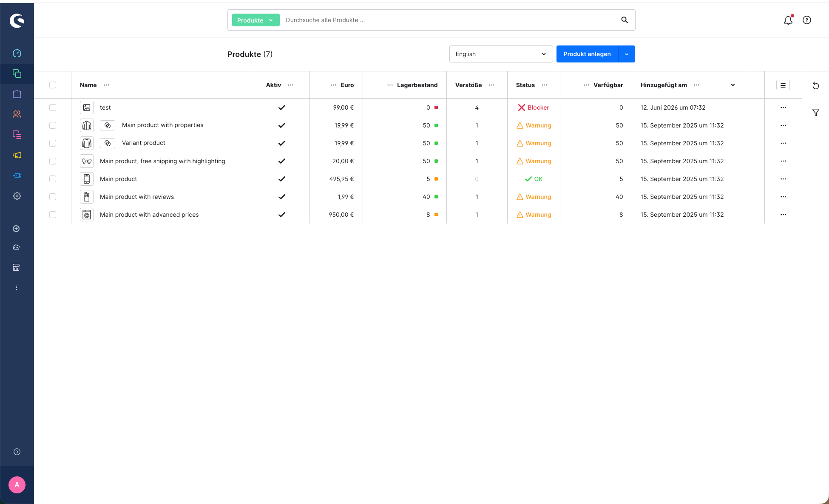
Task: Open the Customers sidebar icon
Action: click(17, 114)
